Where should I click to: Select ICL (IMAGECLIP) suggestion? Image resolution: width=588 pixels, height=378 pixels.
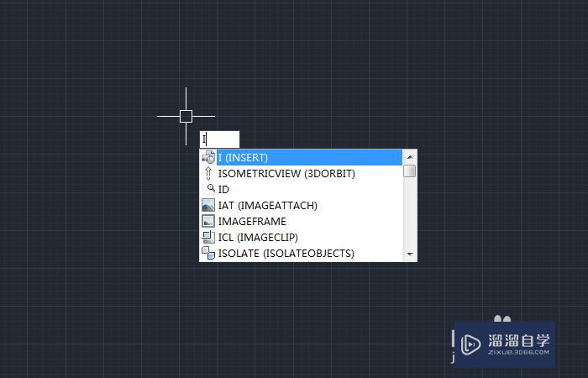point(302,238)
